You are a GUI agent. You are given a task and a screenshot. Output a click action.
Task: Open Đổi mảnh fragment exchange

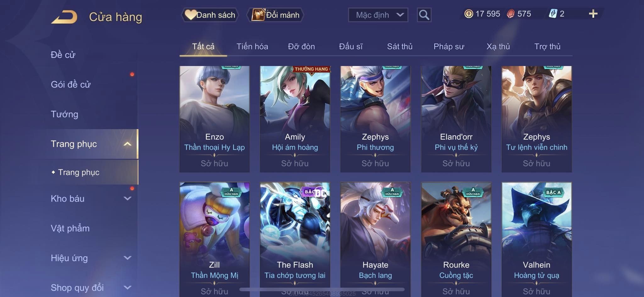coord(275,15)
